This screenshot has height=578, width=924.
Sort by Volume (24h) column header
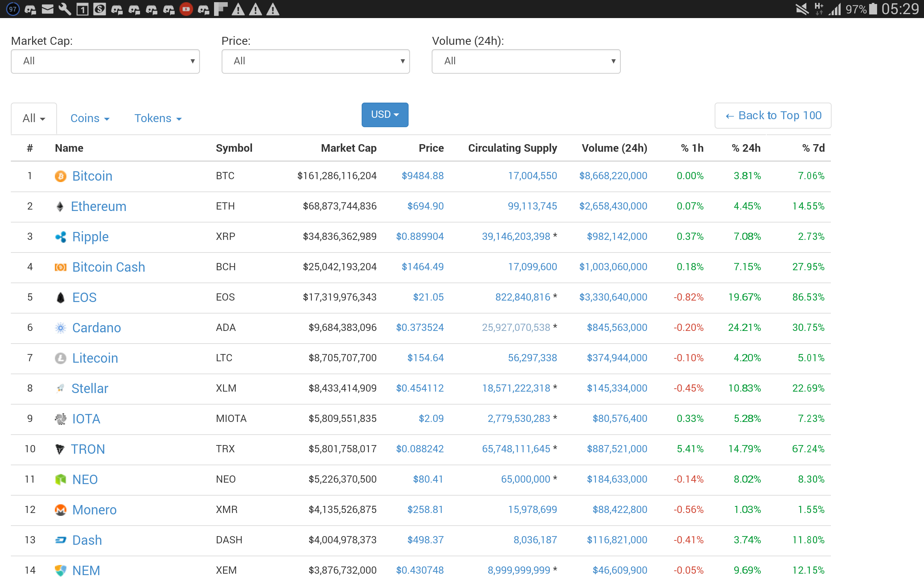click(x=614, y=148)
